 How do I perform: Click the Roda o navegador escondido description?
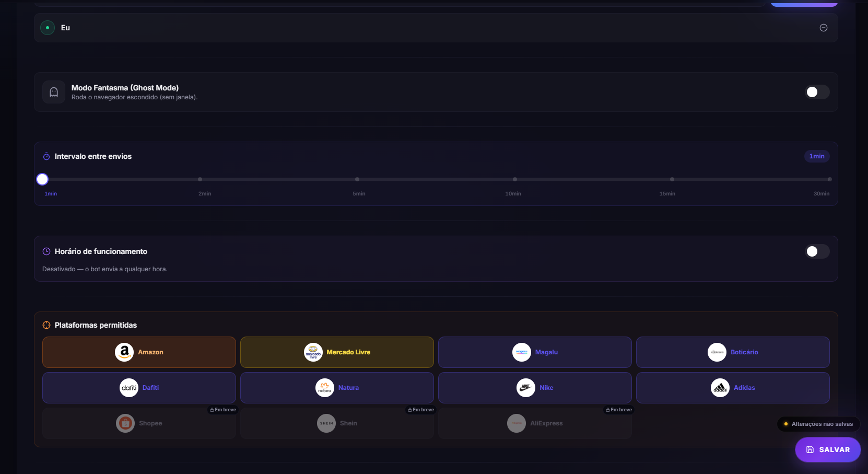[135, 97]
